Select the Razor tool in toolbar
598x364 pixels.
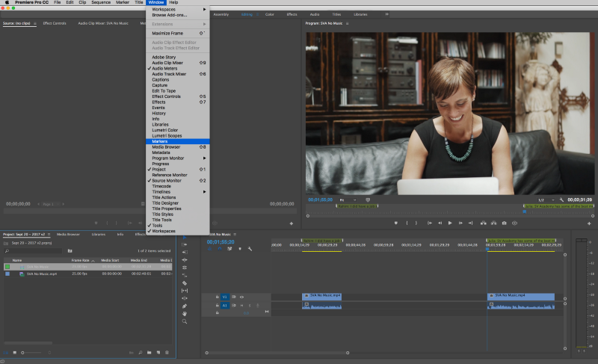click(185, 283)
